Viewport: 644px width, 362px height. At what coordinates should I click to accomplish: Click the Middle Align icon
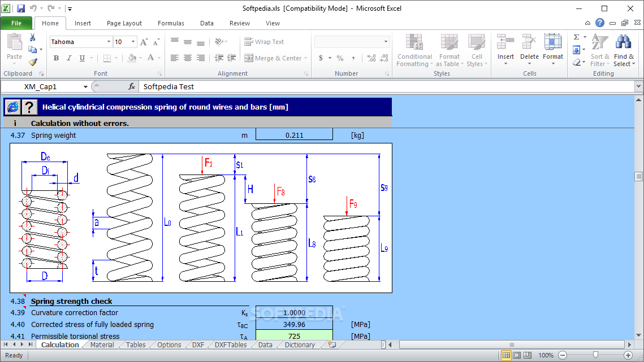point(188,41)
